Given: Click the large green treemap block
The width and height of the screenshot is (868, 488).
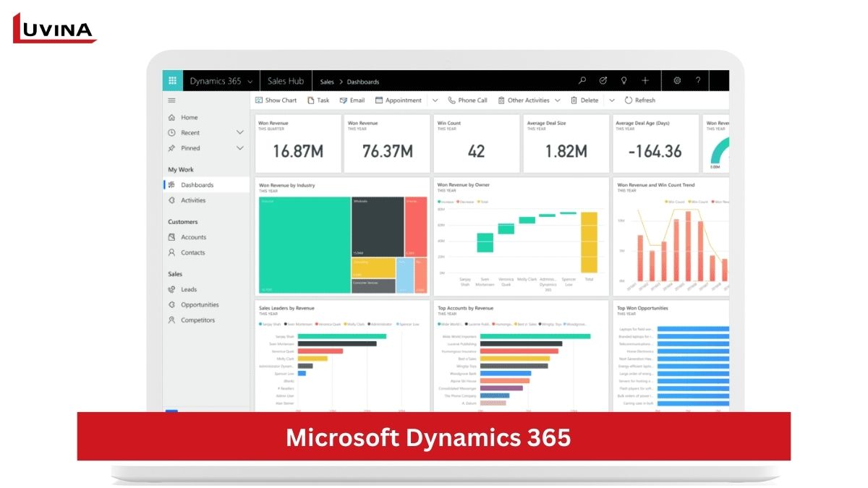Looking at the screenshot, I should 304,244.
